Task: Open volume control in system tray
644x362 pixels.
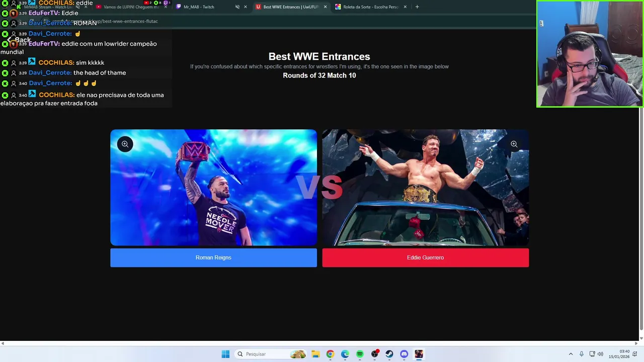Action: click(x=600, y=354)
